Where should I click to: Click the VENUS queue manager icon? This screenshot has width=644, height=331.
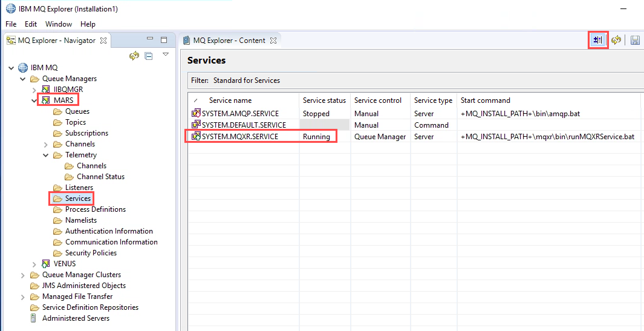pyautogui.click(x=46, y=264)
